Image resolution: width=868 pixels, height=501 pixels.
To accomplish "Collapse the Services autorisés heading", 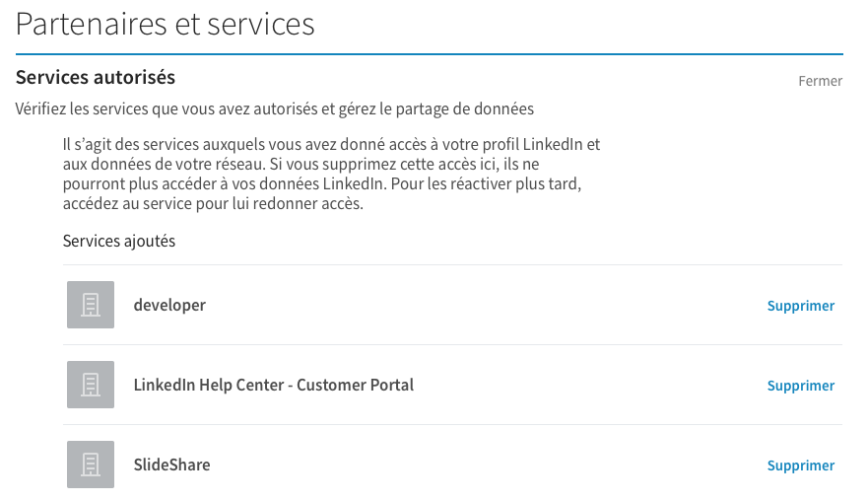I will (x=96, y=77).
